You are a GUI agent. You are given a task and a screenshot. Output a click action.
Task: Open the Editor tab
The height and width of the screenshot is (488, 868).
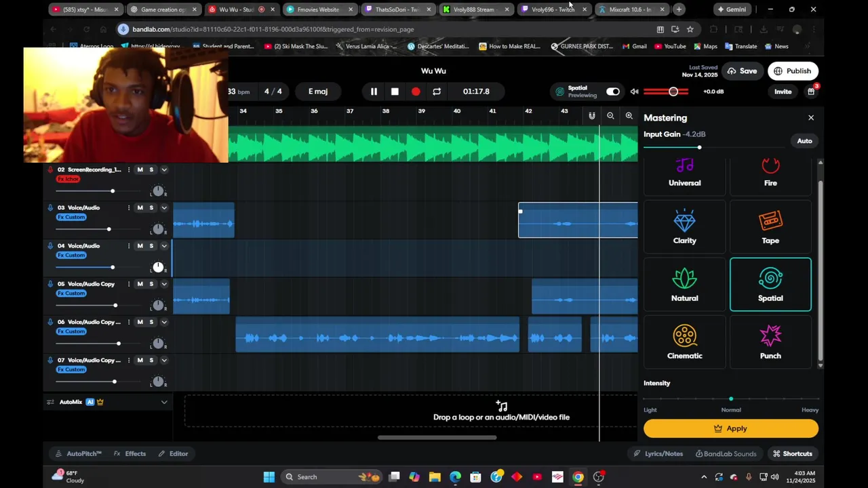pos(174,453)
